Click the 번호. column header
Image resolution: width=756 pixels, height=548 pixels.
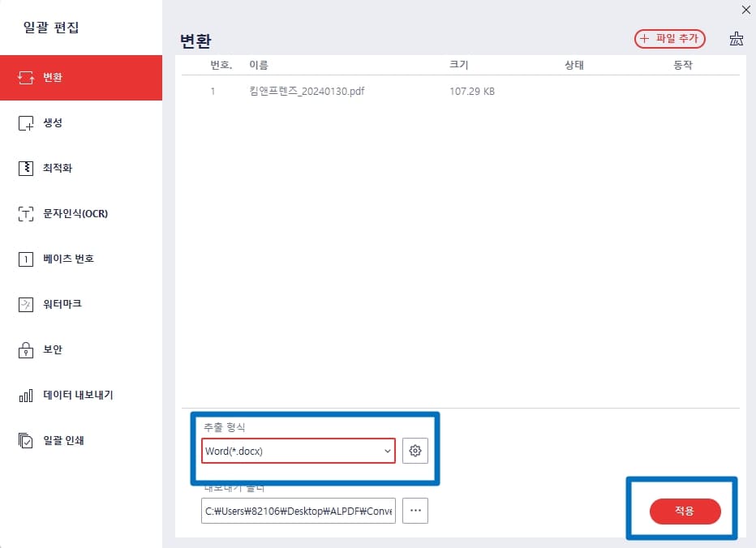click(x=221, y=65)
